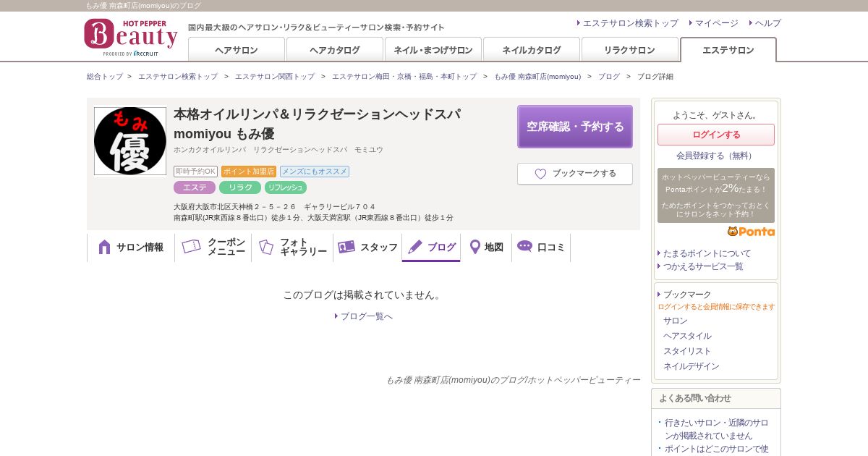Open ブログ一覧へ link

click(x=367, y=316)
